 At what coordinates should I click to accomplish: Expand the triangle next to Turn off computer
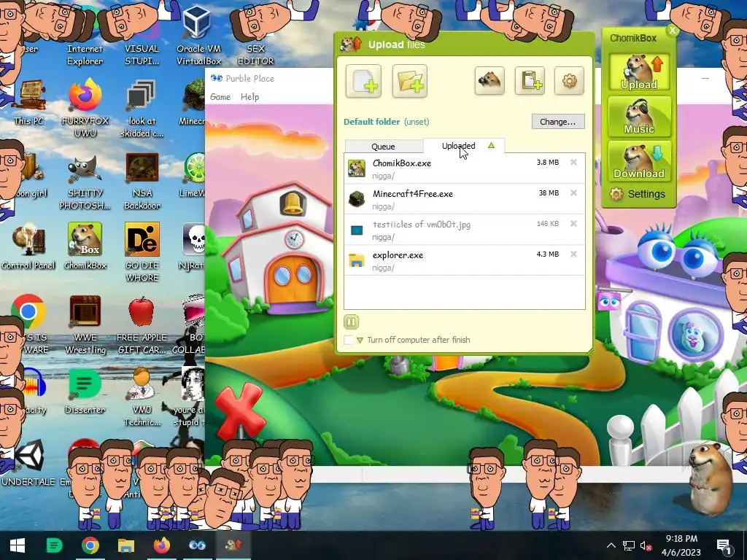pyautogui.click(x=360, y=341)
